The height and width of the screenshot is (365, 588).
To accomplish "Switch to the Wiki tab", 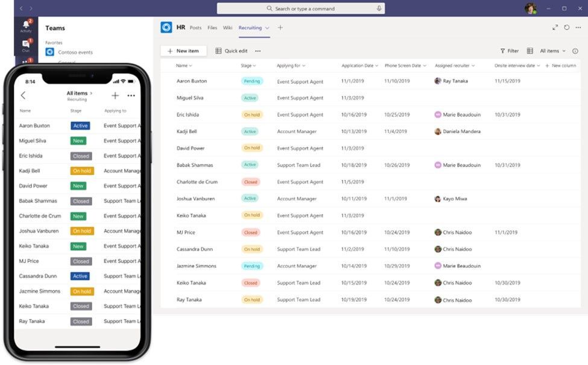I will click(x=227, y=28).
